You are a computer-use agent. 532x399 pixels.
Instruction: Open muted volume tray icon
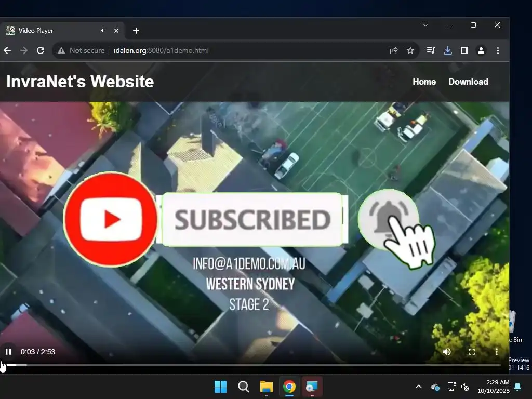pyautogui.click(x=465, y=387)
